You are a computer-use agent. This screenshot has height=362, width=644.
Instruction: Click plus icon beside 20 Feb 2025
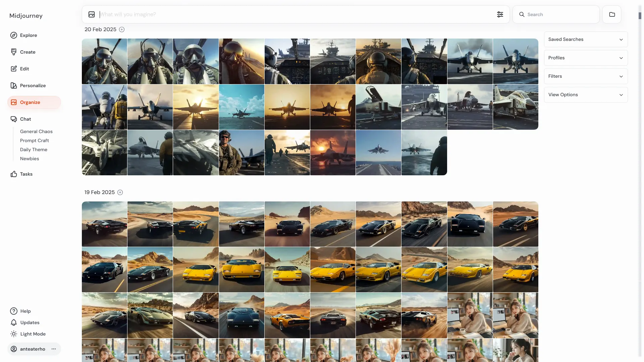click(x=122, y=29)
